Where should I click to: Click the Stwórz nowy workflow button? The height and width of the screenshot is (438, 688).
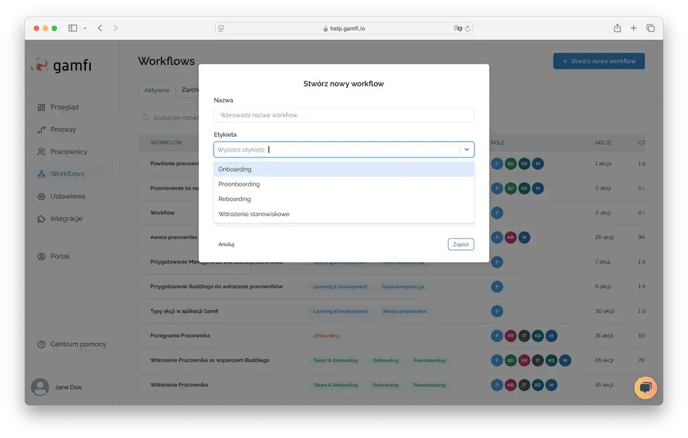(x=598, y=61)
